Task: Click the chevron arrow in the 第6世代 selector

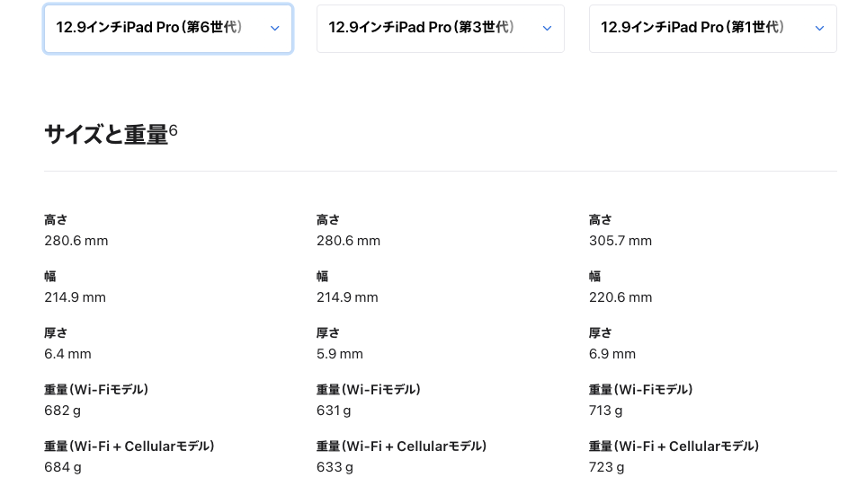Action: click(274, 29)
